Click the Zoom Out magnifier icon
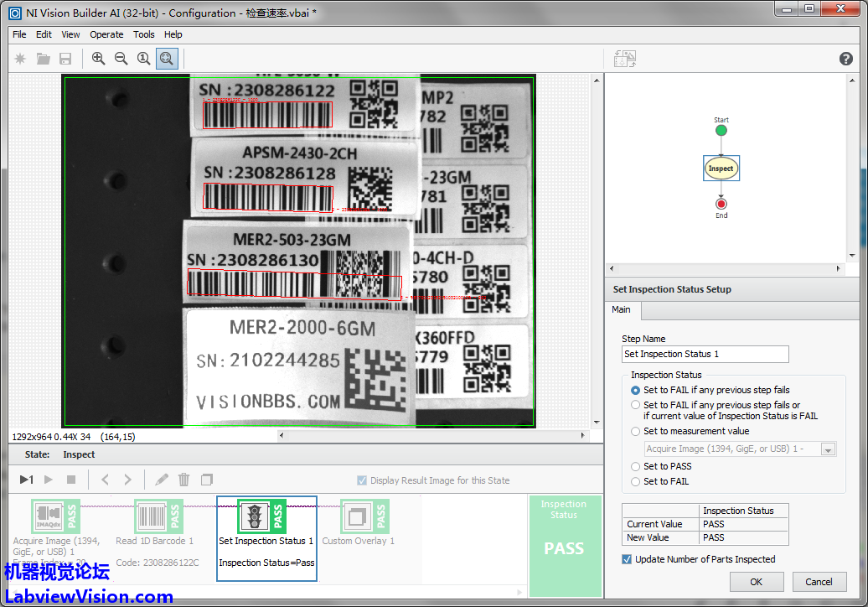Image resolution: width=868 pixels, height=607 pixels. (x=121, y=58)
